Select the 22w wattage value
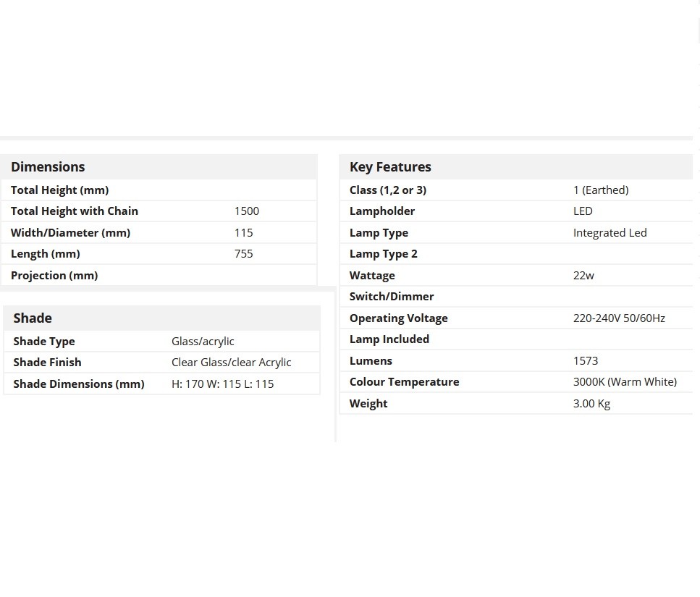Screen dimensions: 700x597 (583, 276)
